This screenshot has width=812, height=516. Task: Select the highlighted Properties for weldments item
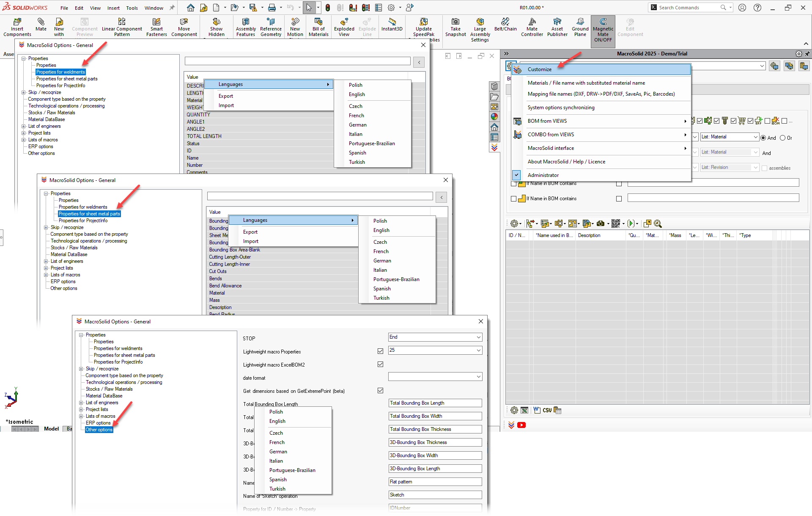coord(60,72)
